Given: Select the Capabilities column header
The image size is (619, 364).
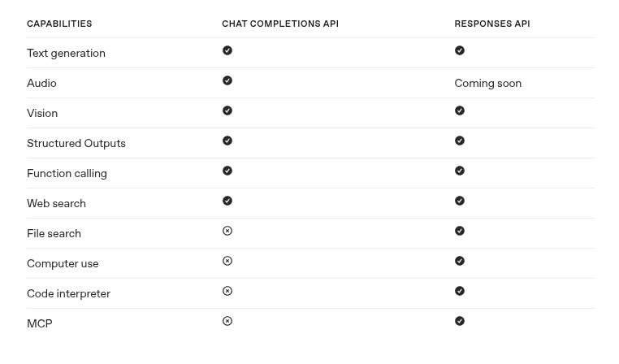Looking at the screenshot, I should tap(59, 24).
